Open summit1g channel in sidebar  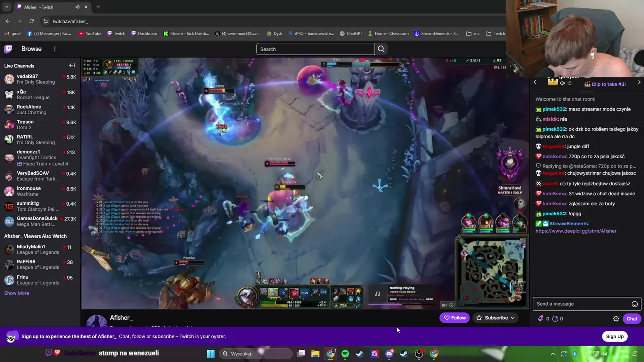(40, 206)
